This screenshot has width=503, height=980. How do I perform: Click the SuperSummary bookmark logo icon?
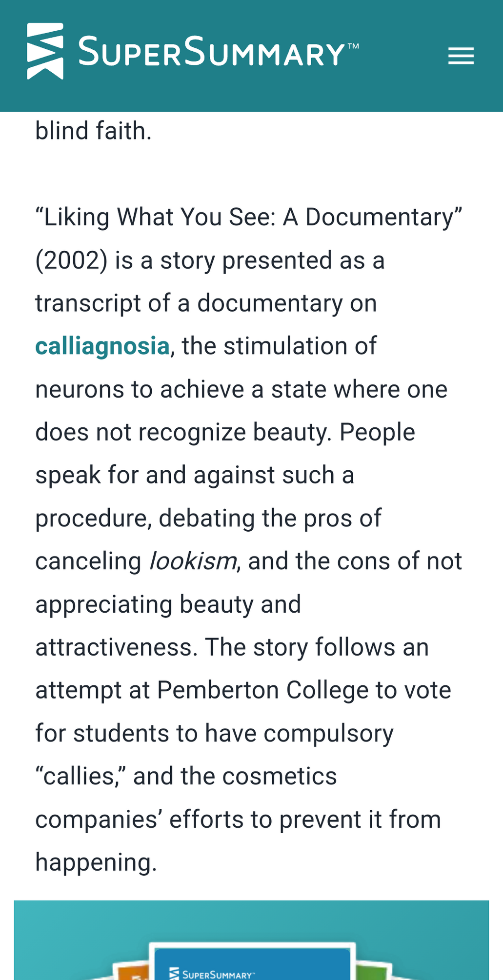click(x=45, y=51)
